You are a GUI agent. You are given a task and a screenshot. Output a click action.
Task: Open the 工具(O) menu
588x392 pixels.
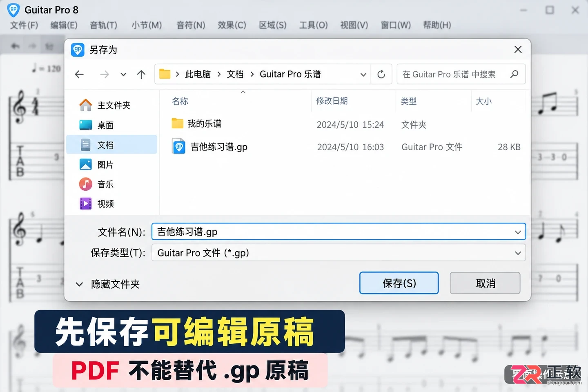pyautogui.click(x=314, y=25)
